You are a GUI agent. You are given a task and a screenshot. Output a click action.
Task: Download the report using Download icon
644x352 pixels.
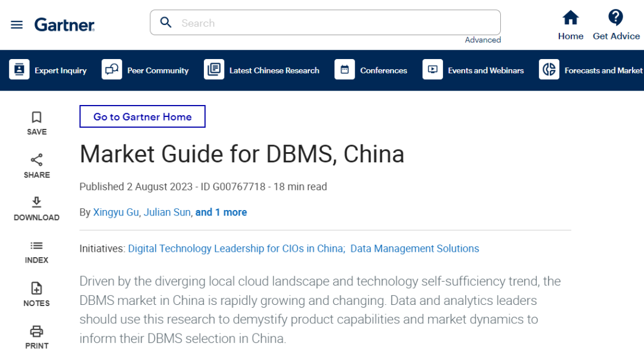(x=36, y=203)
